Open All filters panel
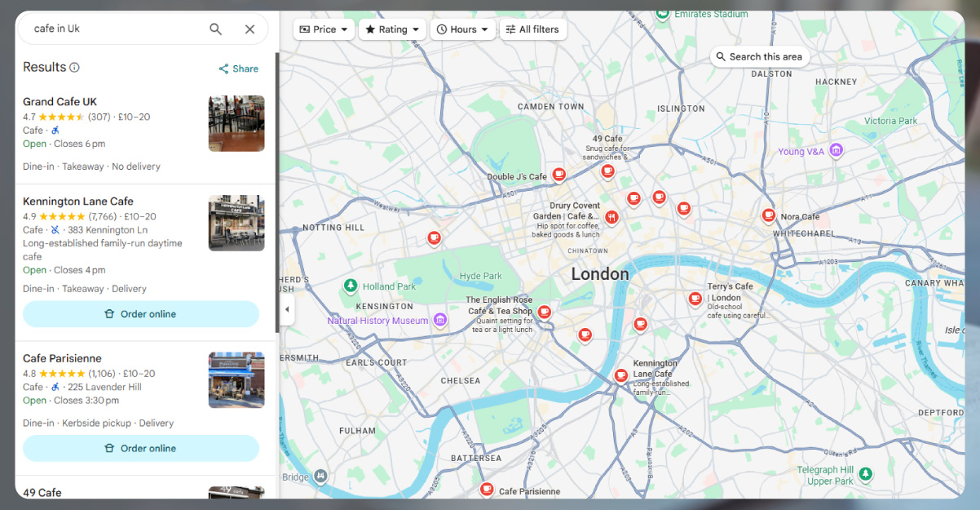The width and height of the screenshot is (980, 510). point(532,29)
